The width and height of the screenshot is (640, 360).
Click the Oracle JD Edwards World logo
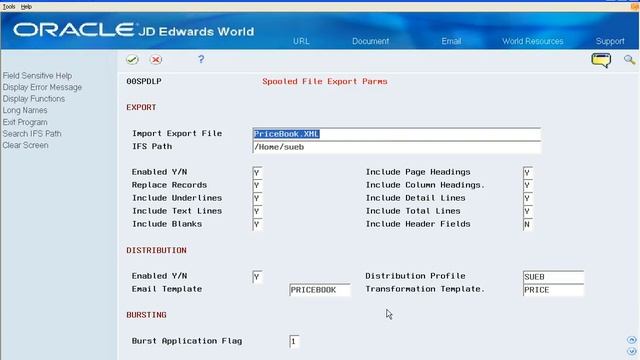click(133, 30)
